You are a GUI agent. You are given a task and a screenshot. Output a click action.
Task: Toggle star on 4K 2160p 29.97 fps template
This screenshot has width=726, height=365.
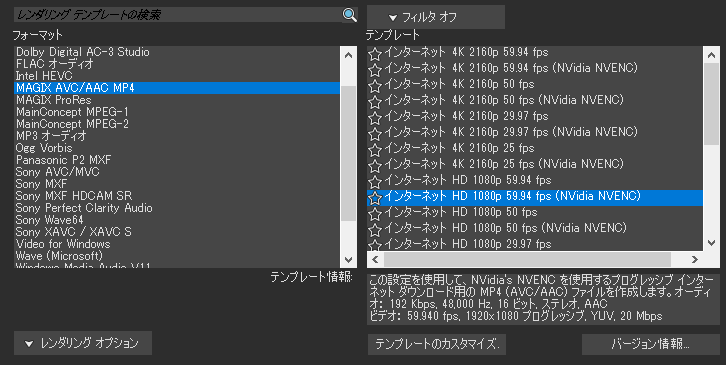coord(375,118)
